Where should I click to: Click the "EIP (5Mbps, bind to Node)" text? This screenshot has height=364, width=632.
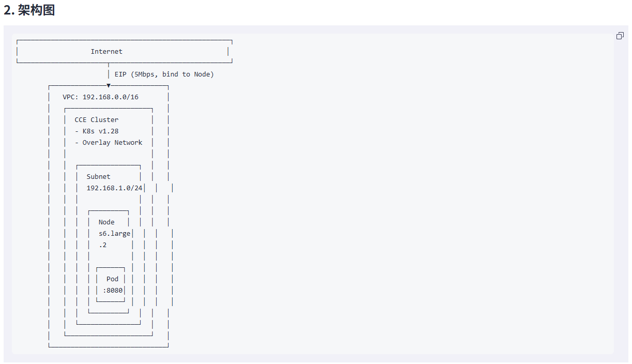pyautogui.click(x=164, y=74)
